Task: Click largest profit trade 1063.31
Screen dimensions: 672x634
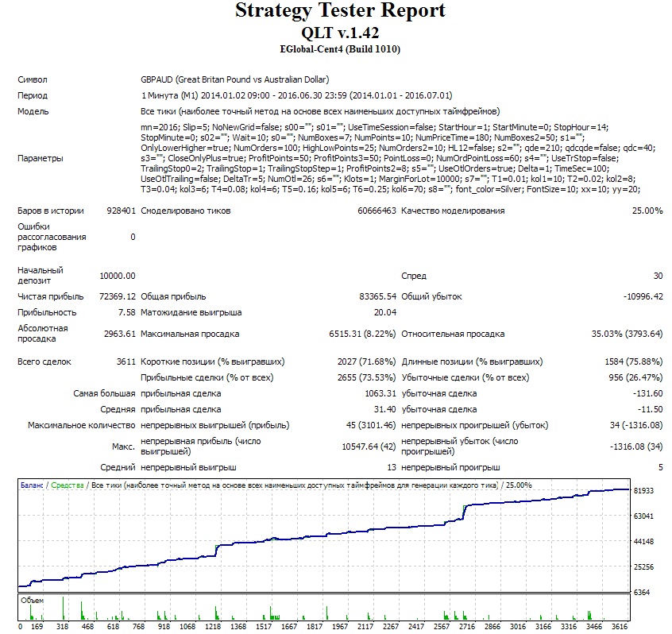Action: click(380, 393)
